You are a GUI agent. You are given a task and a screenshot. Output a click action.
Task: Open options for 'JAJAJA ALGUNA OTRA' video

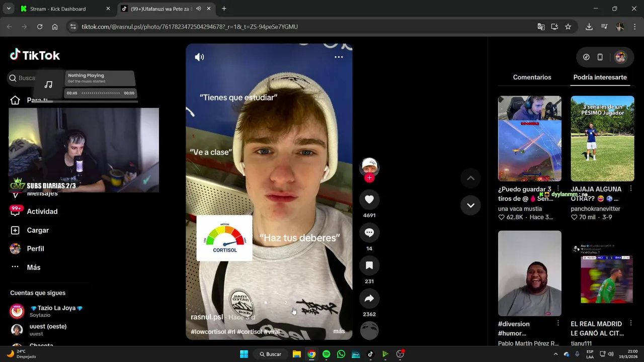coord(631,189)
